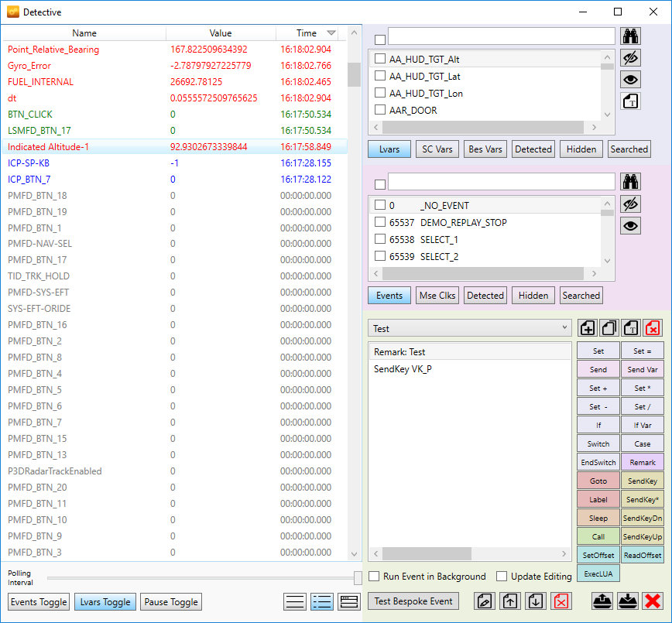Click the text-page icon in Lvars panel
672x623 pixels.
pos(630,101)
